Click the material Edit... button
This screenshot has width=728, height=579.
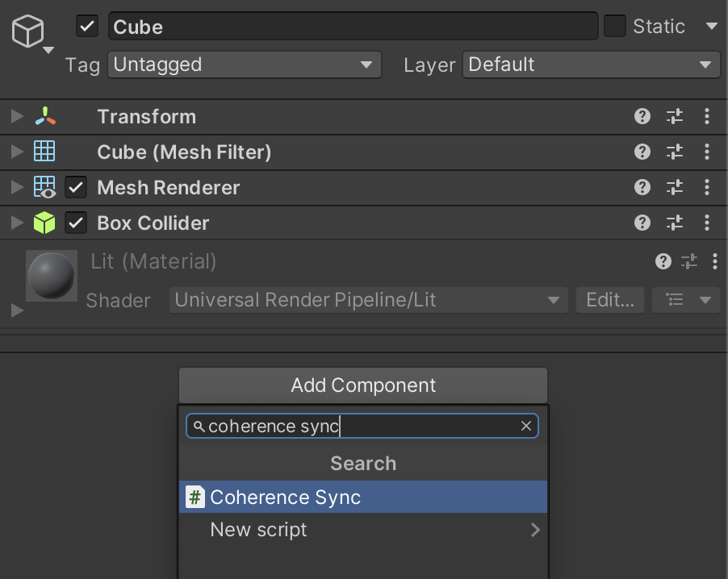point(609,300)
